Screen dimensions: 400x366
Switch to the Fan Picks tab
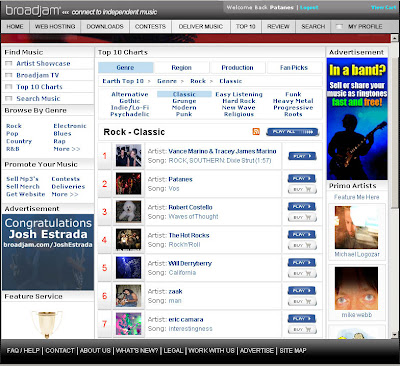tap(294, 68)
